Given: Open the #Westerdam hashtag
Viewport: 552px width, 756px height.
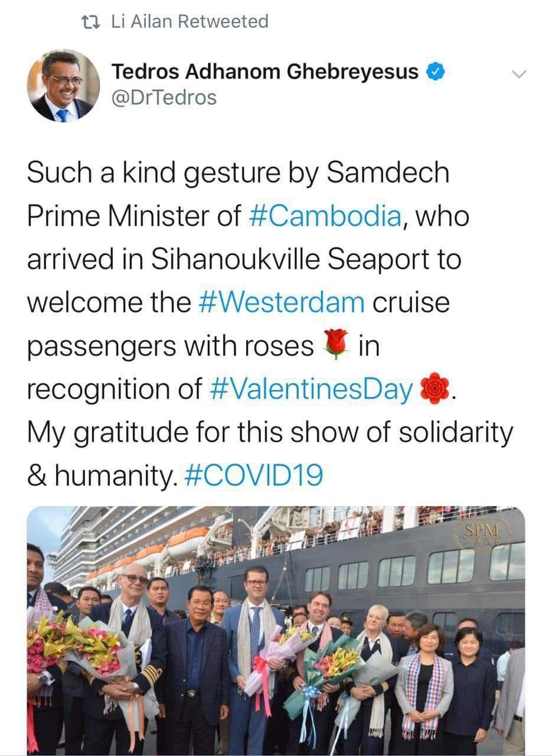Looking at the screenshot, I should [x=279, y=302].
